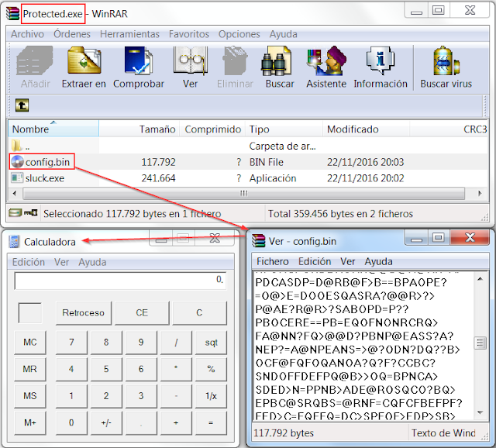
Task: Run the Comprobar archive test icon
Action: point(138,60)
